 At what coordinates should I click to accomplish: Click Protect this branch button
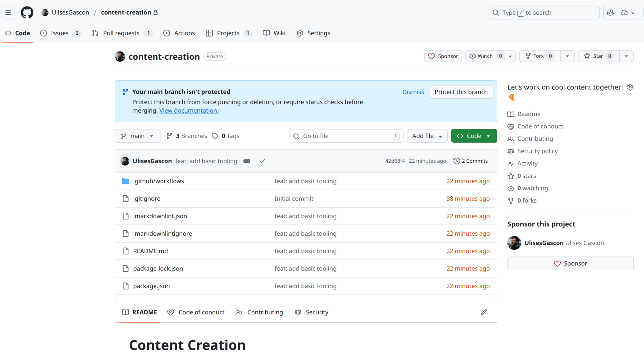click(461, 92)
